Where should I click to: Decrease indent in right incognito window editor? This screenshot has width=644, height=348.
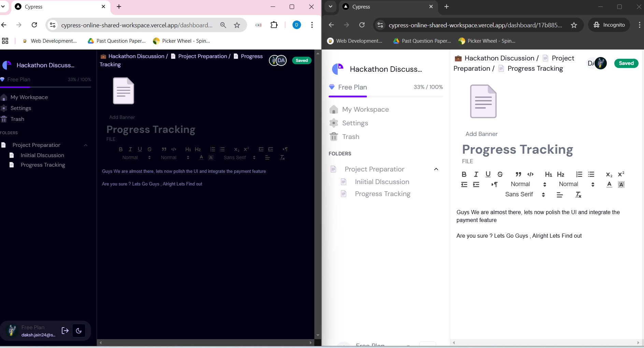[x=464, y=184]
